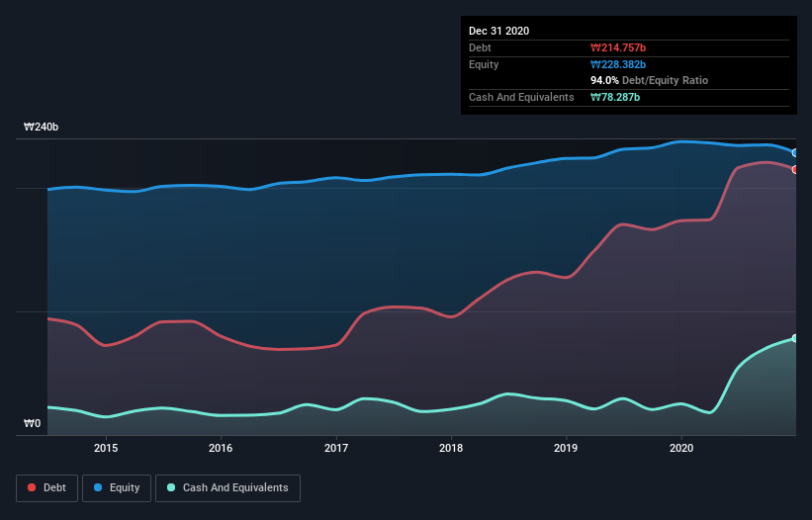The image size is (812, 520).
Task: Click the Equity label in the tooltip
Action: (x=484, y=64)
